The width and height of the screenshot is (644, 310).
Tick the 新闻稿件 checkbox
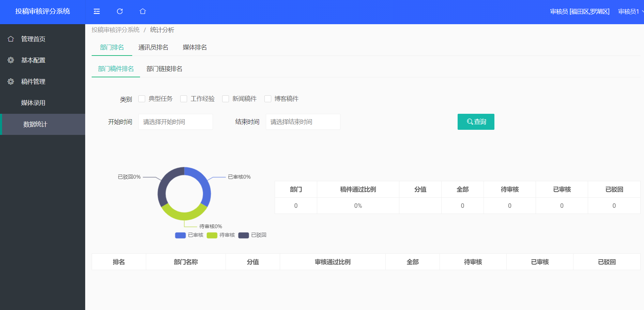(x=226, y=99)
